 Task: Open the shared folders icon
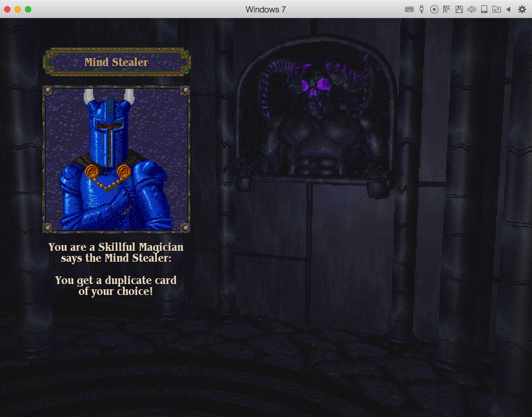pos(496,9)
